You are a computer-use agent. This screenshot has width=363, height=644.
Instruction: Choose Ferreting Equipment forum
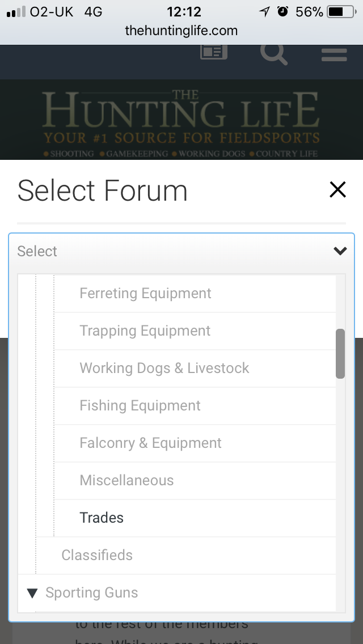(145, 294)
